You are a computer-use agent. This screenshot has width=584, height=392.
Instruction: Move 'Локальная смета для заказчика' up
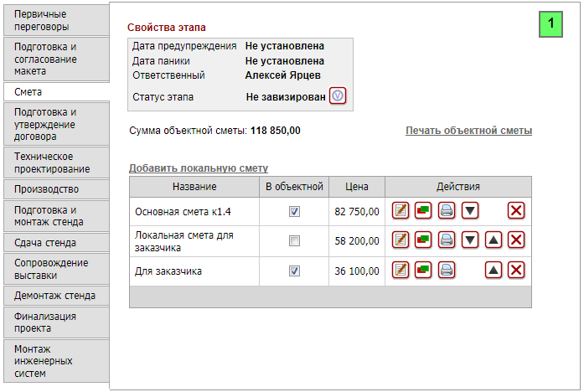494,240
